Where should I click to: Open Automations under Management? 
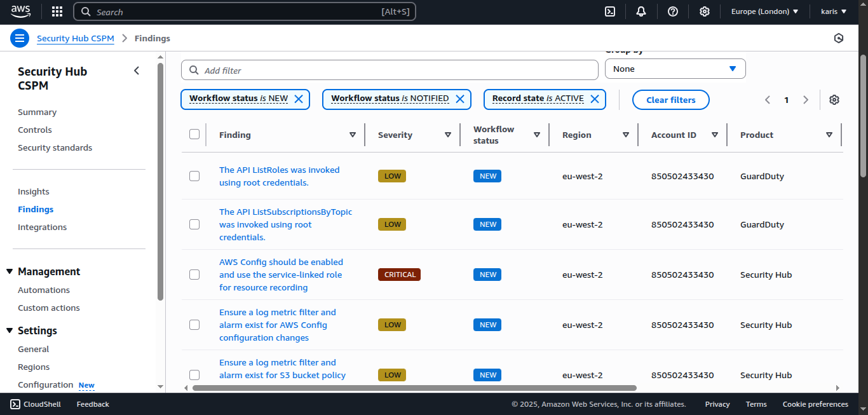tap(44, 290)
